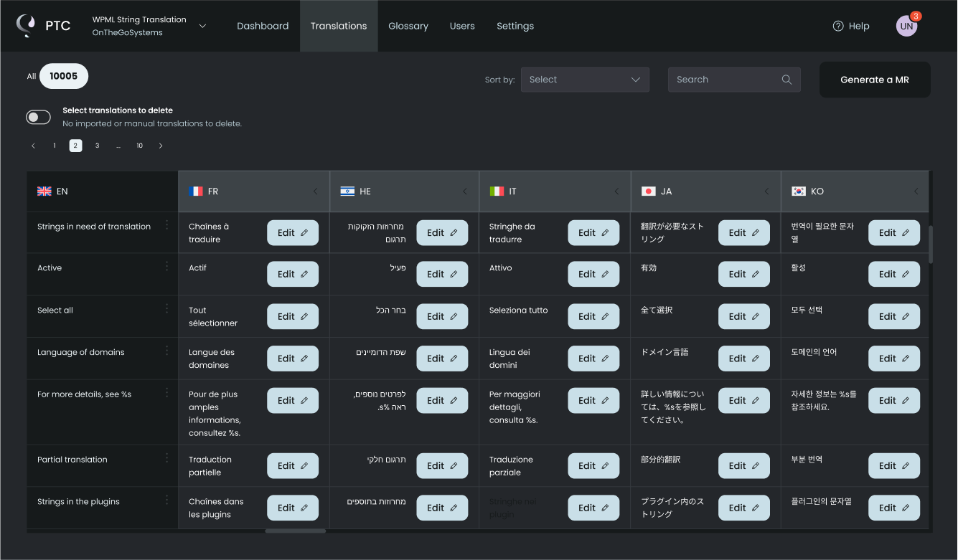Open the 'Sort by' Select dropdown

(x=584, y=80)
